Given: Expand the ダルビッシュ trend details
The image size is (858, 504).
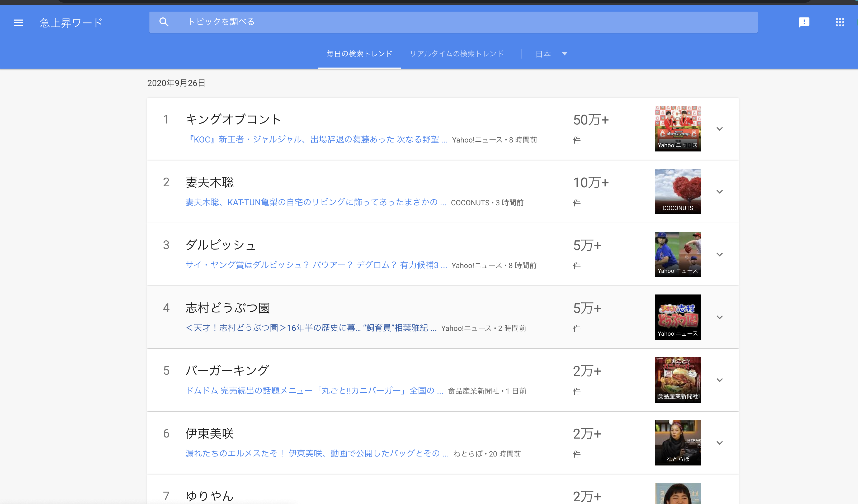Looking at the screenshot, I should (x=719, y=255).
